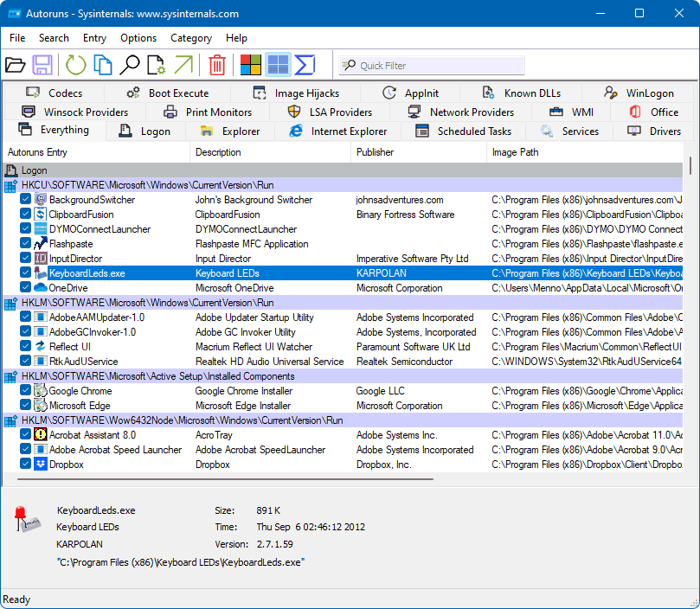Open the Search menu
The image size is (700, 609).
coord(54,38)
